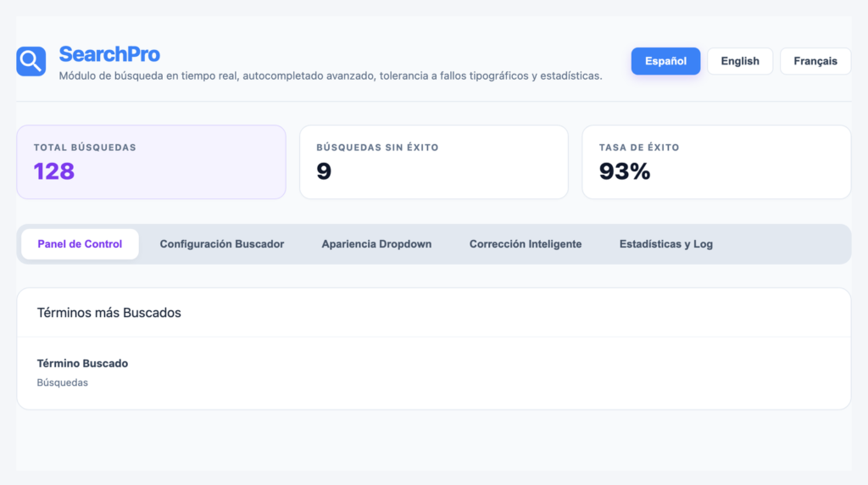This screenshot has width=868, height=485.
Task: Show the Estadísticas y Log tab
Action: pos(666,244)
